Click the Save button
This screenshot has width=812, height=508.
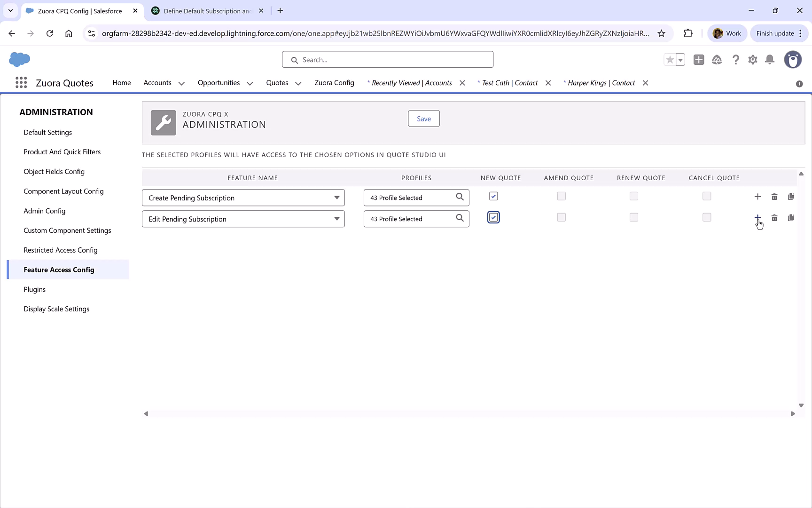tap(423, 119)
